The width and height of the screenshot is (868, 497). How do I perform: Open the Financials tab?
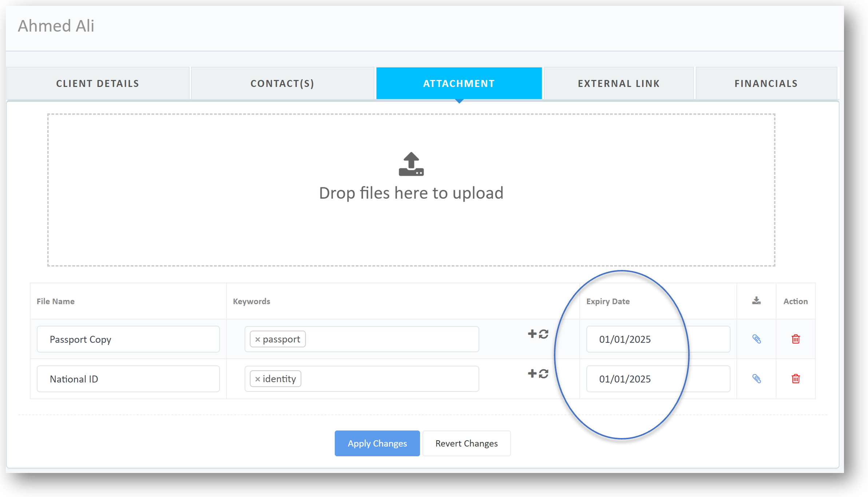(x=766, y=83)
